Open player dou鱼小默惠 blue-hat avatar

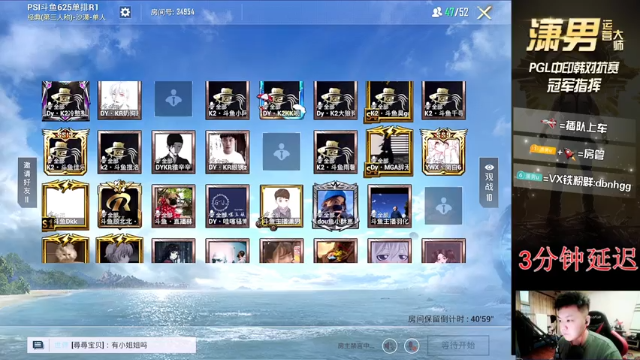[336, 205]
